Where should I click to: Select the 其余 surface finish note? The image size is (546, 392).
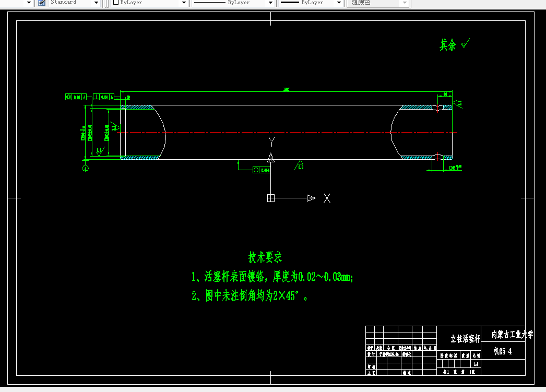[448, 45]
